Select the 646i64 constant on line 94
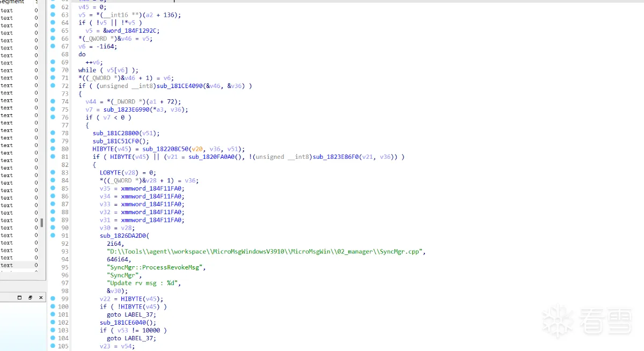The height and width of the screenshot is (351, 644). click(118, 259)
